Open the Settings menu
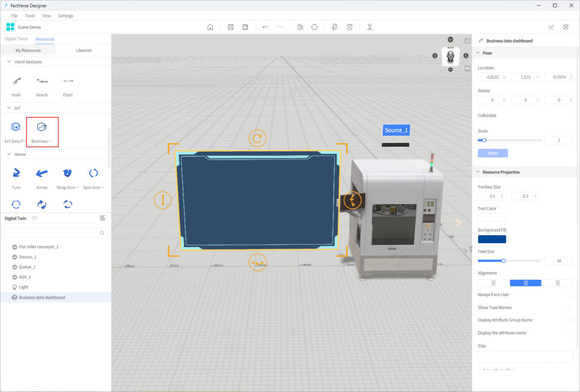The width and height of the screenshot is (580, 392). tap(66, 16)
